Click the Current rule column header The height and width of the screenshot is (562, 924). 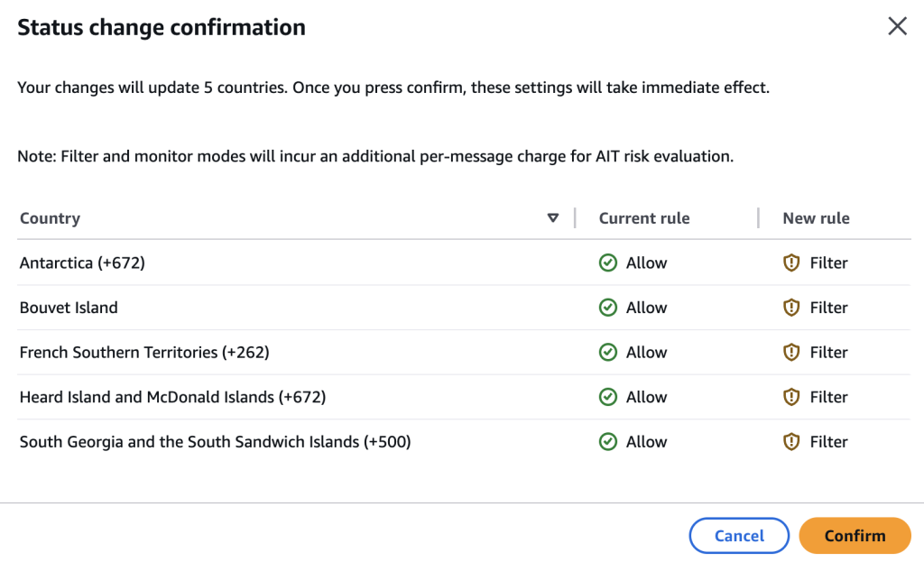pos(644,218)
